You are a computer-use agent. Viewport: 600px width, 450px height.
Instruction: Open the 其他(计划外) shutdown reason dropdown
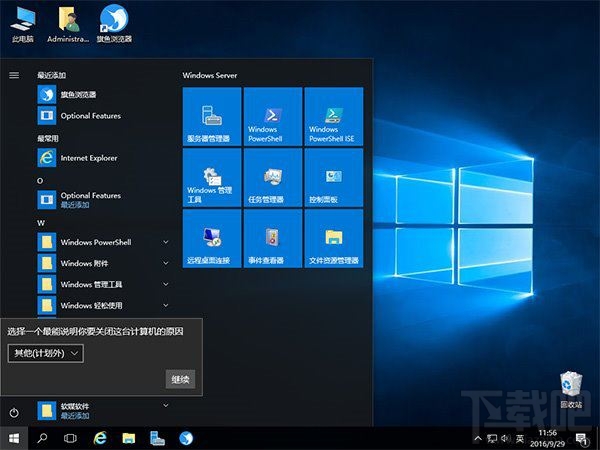[x=46, y=353]
